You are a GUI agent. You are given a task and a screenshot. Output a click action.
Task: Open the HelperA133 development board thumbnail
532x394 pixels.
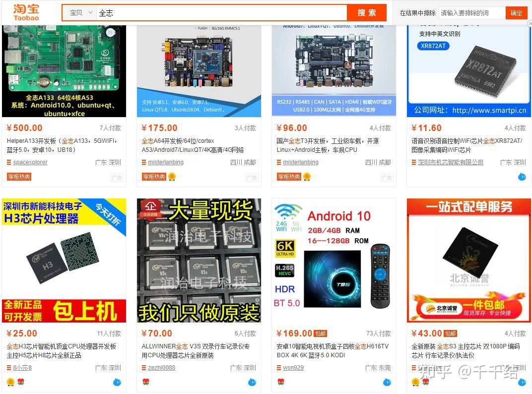point(64,71)
